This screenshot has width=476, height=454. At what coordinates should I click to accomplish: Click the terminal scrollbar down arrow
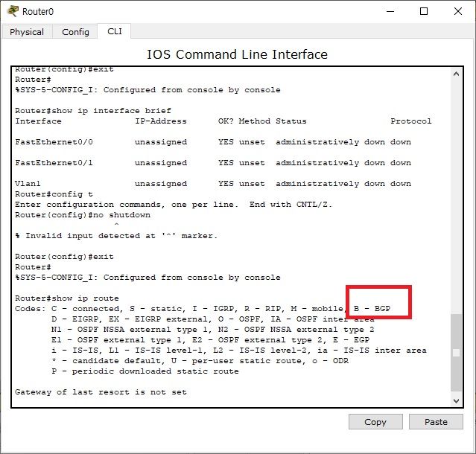(457, 400)
